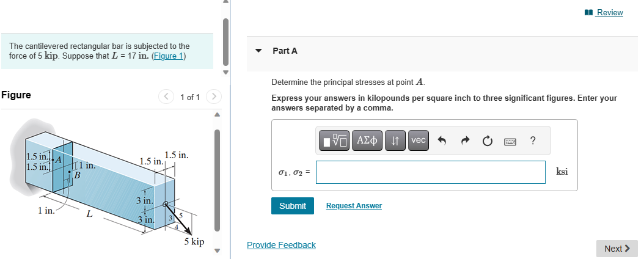The width and height of the screenshot is (644, 259).
Task: Open the Review link
Action: pyautogui.click(x=609, y=12)
